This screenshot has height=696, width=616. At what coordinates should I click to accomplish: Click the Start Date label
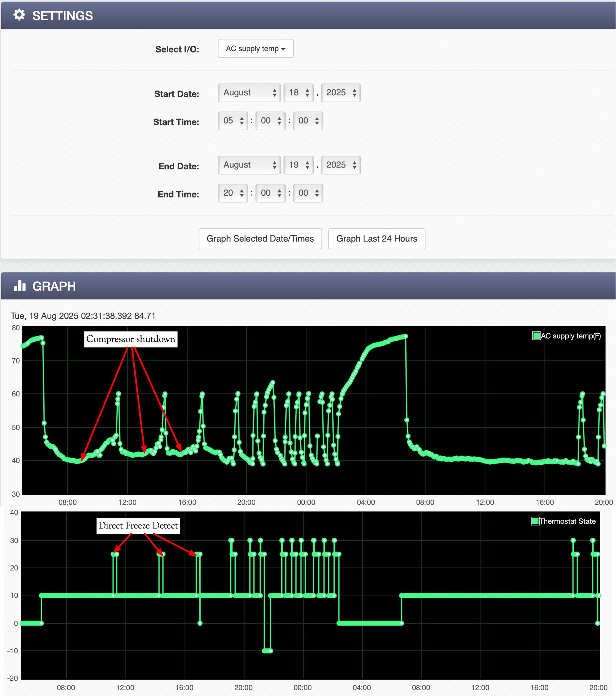(177, 94)
